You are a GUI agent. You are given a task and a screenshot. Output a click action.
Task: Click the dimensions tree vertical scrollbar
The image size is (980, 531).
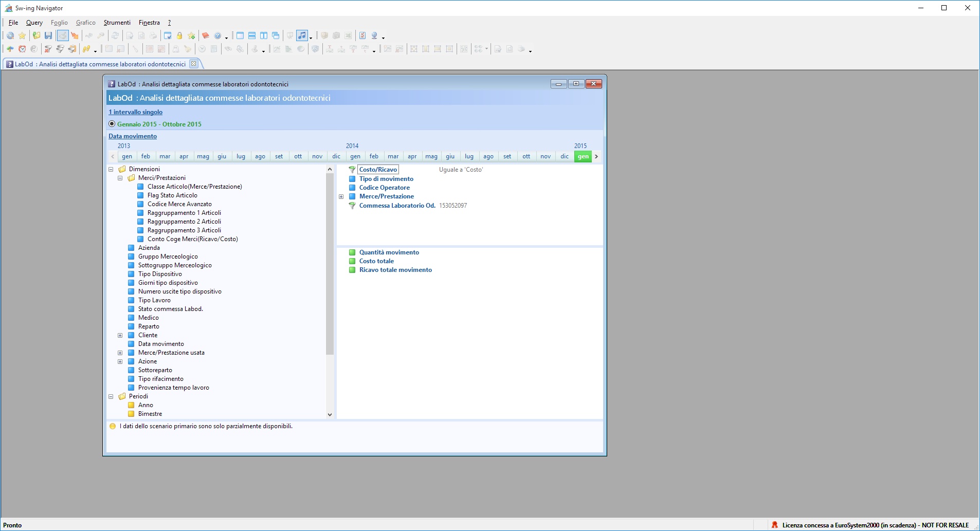(x=330, y=291)
